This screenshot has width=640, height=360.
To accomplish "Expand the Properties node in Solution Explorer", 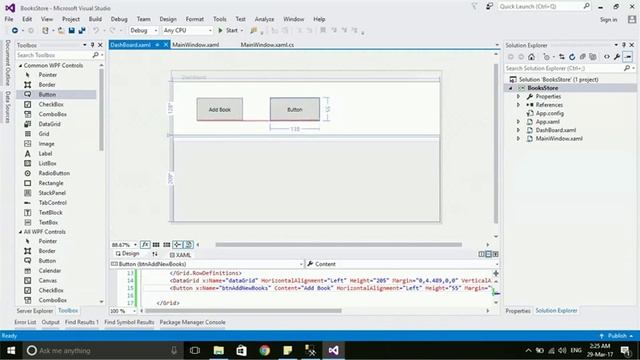I will pyautogui.click(x=518, y=96).
